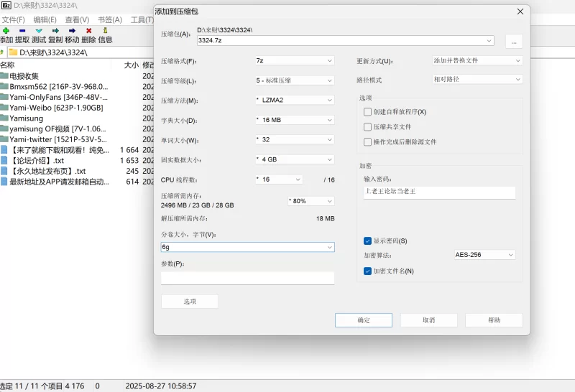Click the green Add toolbar icon
The height and width of the screenshot is (392, 575).
click(6, 31)
